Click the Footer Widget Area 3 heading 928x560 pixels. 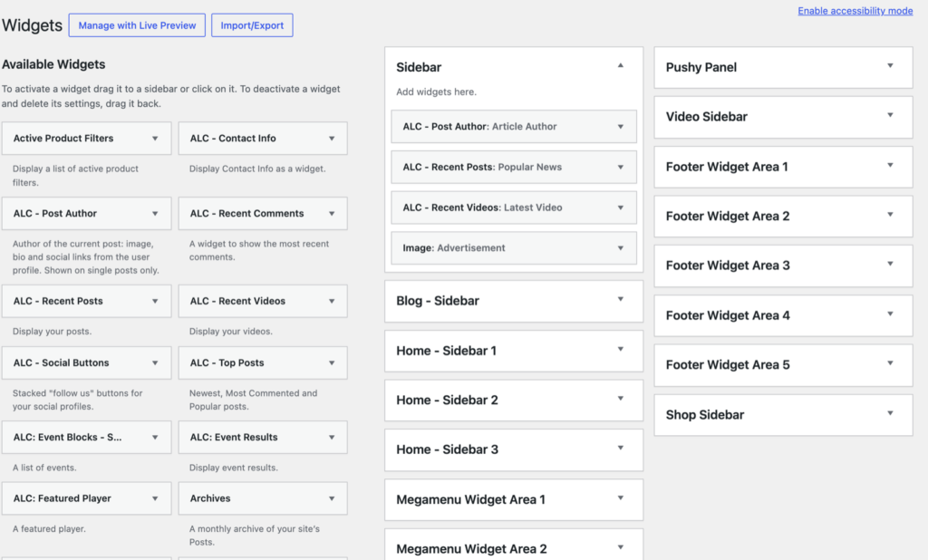(x=728, y=266)
